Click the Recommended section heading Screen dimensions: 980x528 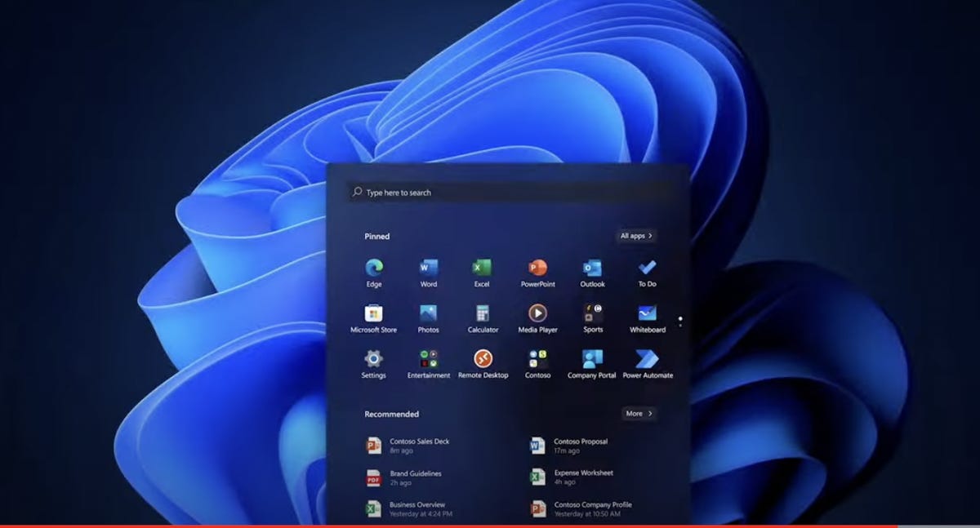(392, 414)
